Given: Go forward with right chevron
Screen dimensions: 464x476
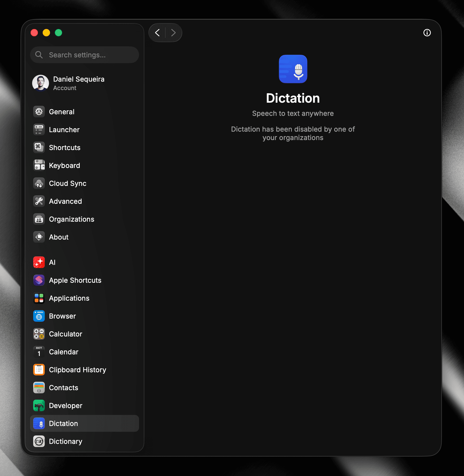Looking at the screenshot, I should (x=173, y=33).
